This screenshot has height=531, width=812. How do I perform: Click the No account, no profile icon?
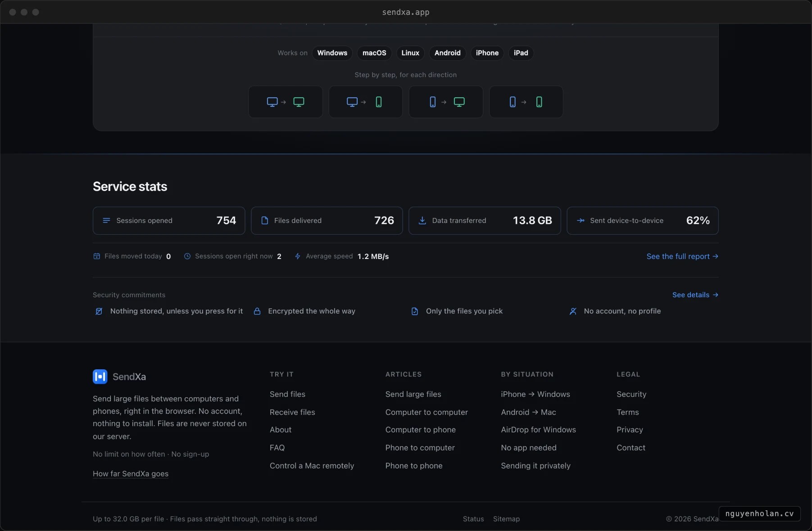573,311
